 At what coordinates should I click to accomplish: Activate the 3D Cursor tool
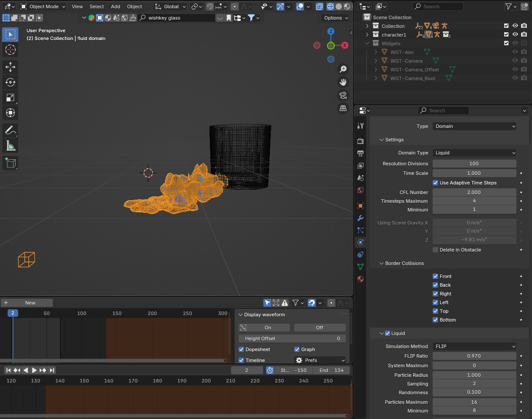(10, 50)
